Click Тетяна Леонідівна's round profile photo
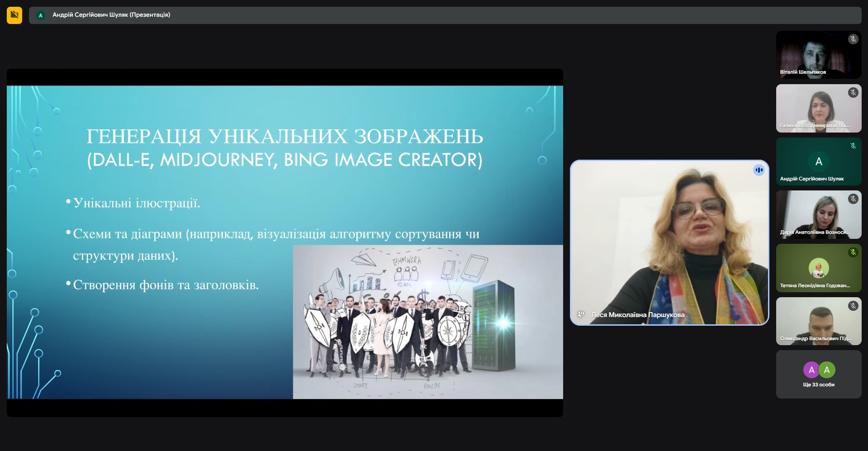The height and width of the screenshot is (451, 868). coord(818,268)
